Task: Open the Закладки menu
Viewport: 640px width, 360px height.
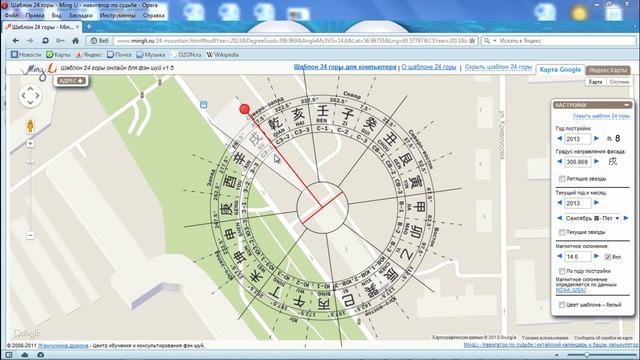Action: coord(80,15)
